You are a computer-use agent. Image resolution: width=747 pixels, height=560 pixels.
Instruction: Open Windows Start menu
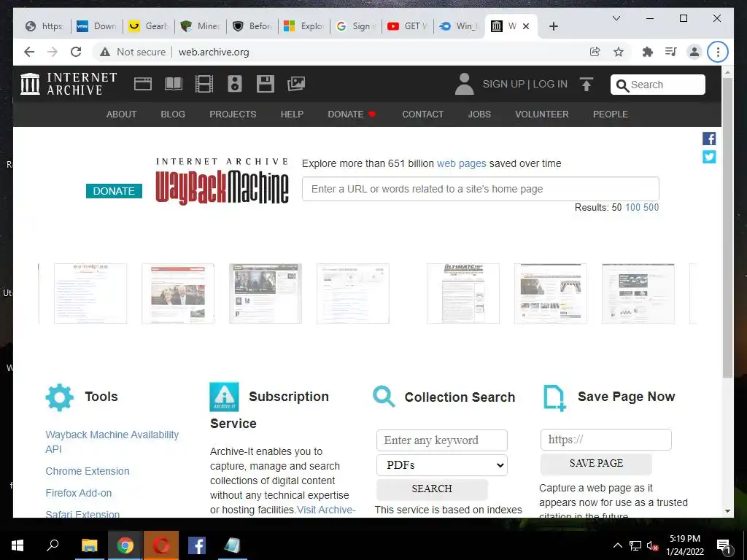pyautogui.click(x=18, y=545)
